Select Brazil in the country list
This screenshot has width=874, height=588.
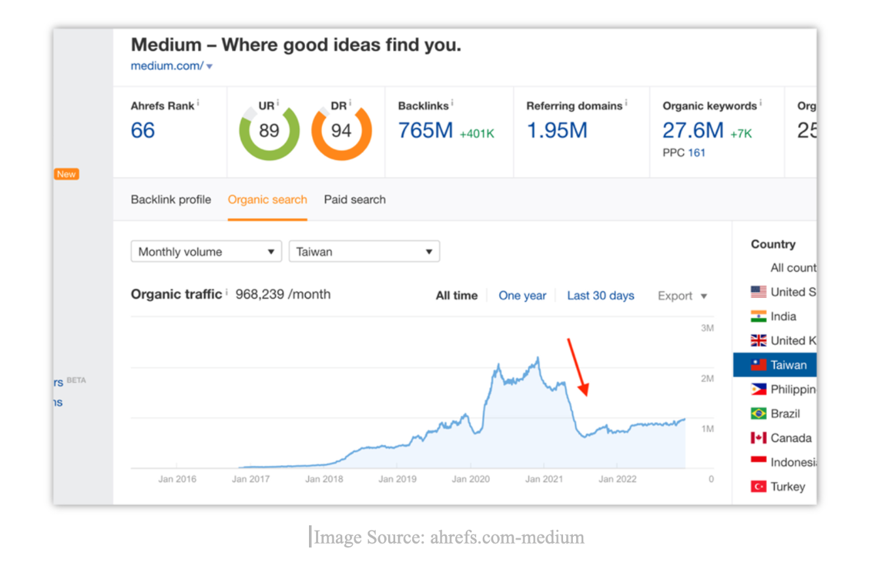point(785,414)
